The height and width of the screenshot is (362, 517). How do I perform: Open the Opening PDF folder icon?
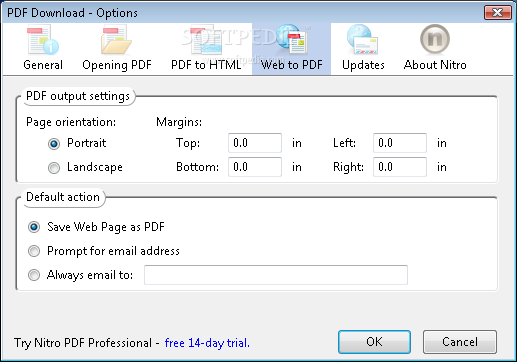[x=117, y=40]
